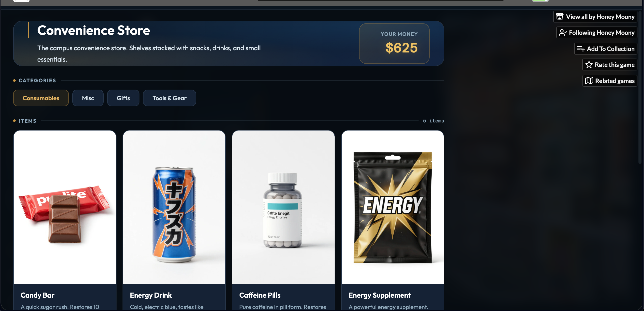Show the Tools & Gear category
The image size is (644, 311).
(x=169, y=98)
